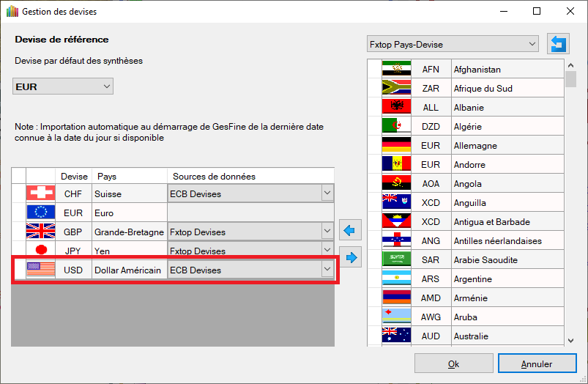The width and height of the screenshot is (588, 384).
Task: Select the Afghanistan country name
Action: coord(507,69)
